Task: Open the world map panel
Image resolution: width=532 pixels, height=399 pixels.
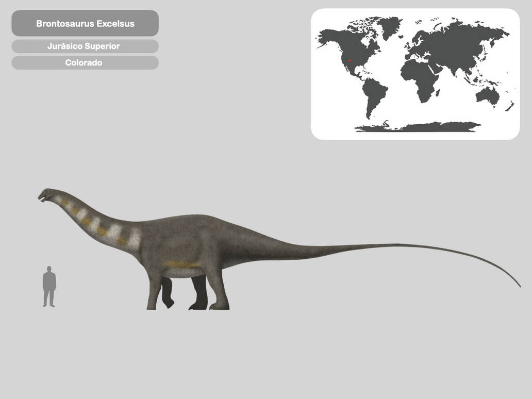Action: pyautogui.click(x=415, y=74)
